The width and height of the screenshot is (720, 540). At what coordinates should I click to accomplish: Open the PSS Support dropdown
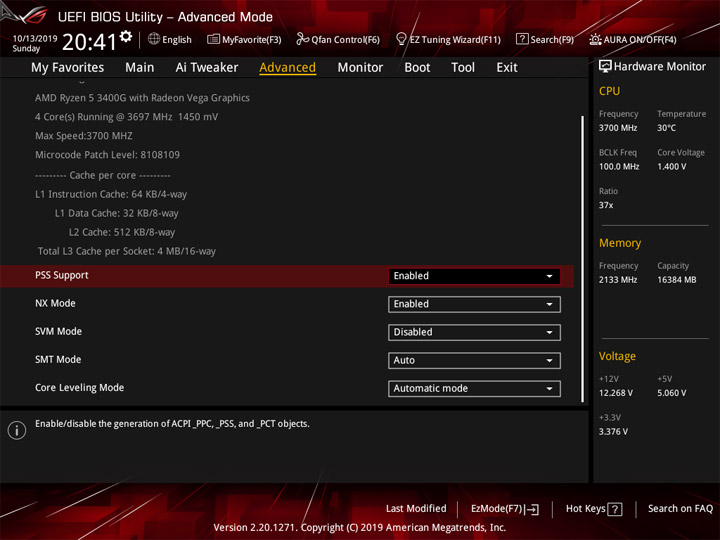point(474,276)
